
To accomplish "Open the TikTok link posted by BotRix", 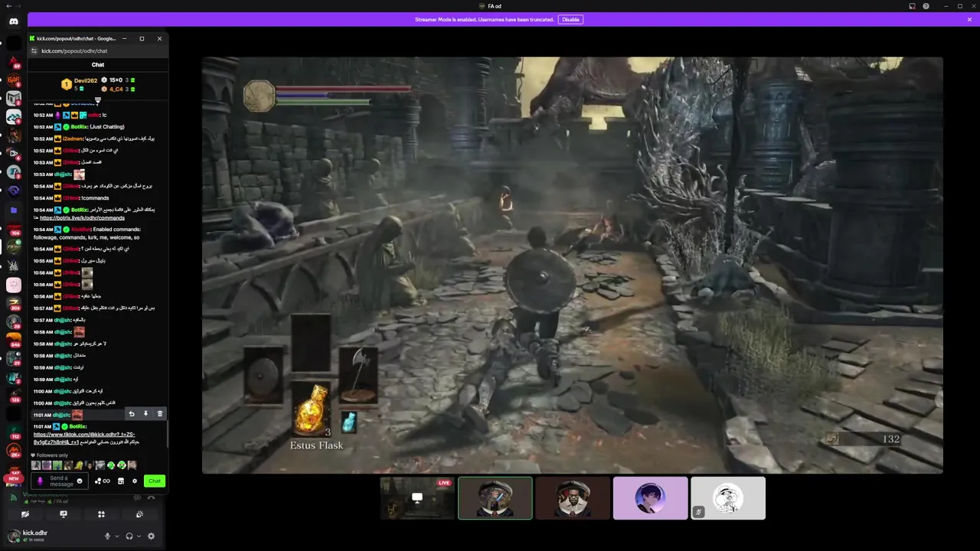I will click(x=84, y=439).
